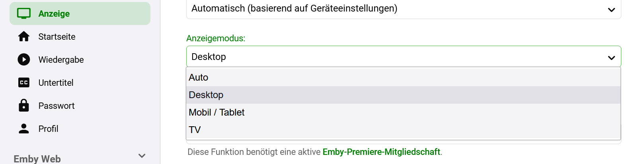This screenshot has width=644, height=164.
Task: Select Auto display mode option
Action: click(199, 77)
